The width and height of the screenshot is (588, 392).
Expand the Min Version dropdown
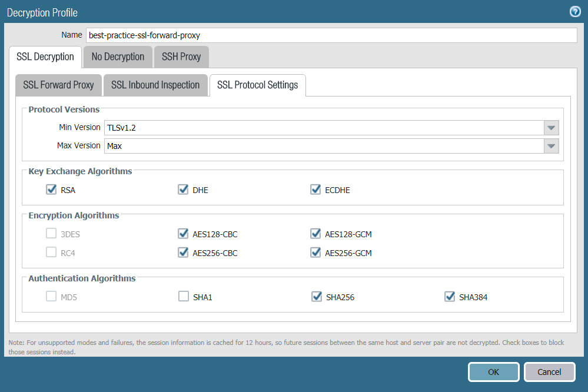coord(551,128)
